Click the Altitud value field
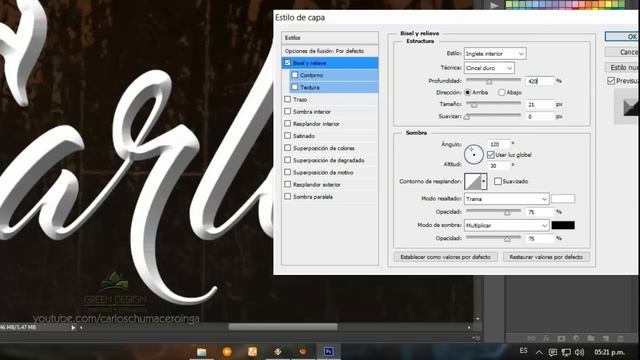The image size is (640, 360). (x=498, y=165)
